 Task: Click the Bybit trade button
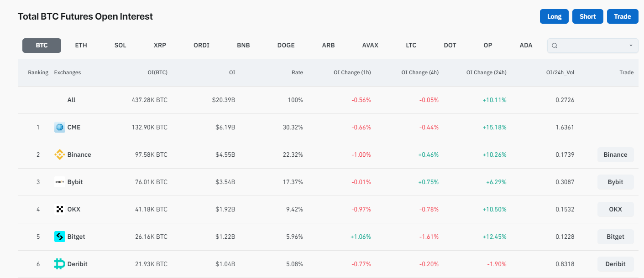coord(615,182)
